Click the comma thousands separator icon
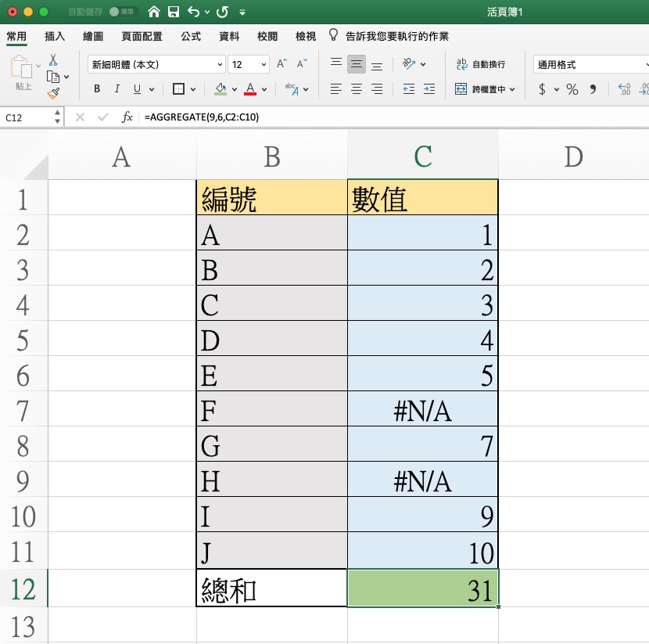 click(x=593, y=89)
